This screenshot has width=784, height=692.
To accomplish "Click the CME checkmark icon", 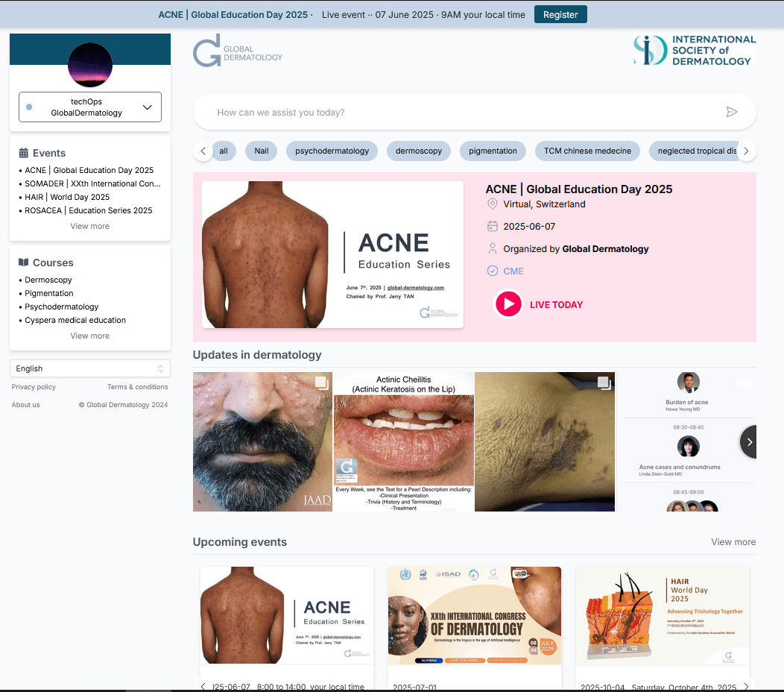I will (x=493, y=271).
